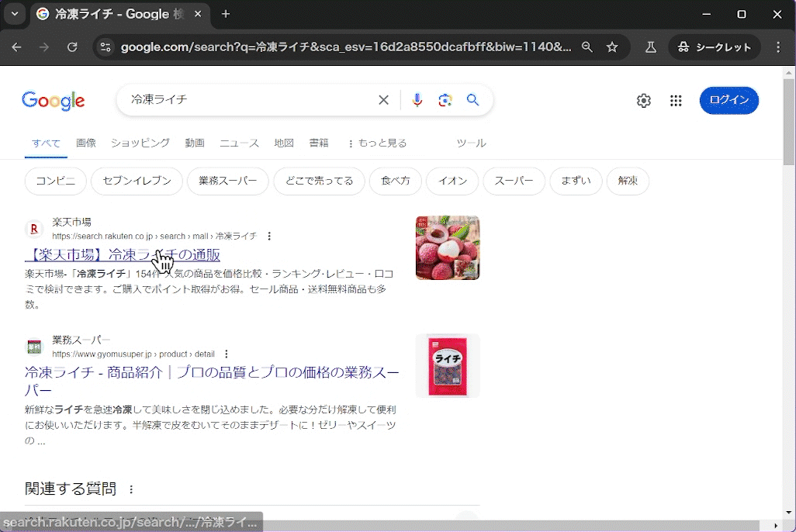Switch to the 地図 tab

[284, 143]
